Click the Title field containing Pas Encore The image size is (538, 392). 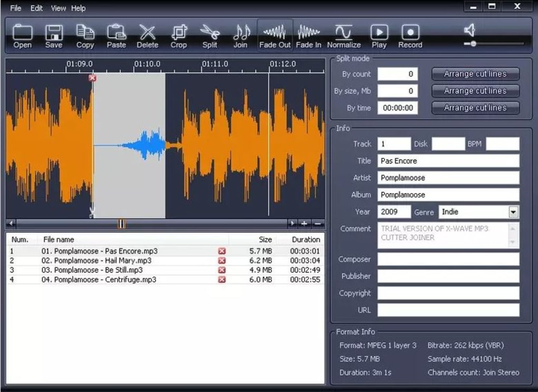point(448,160)
